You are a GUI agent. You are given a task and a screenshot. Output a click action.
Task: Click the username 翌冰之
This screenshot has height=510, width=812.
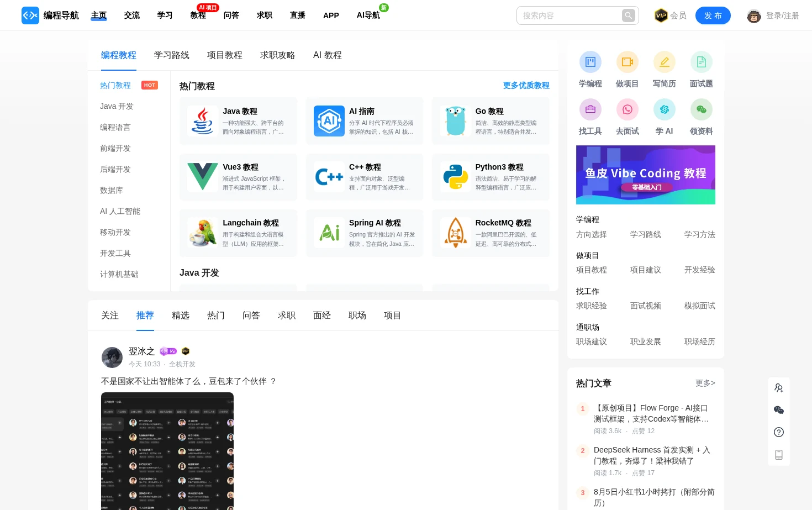coord(141,351)
